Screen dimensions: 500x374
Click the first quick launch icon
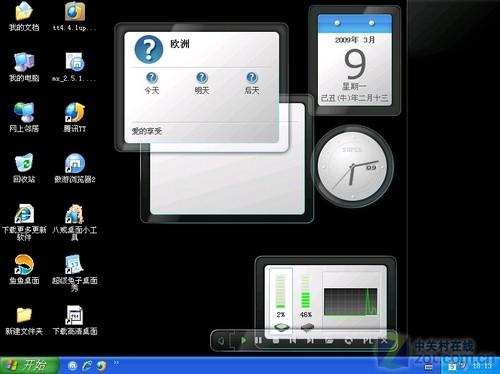click(72, 366)
